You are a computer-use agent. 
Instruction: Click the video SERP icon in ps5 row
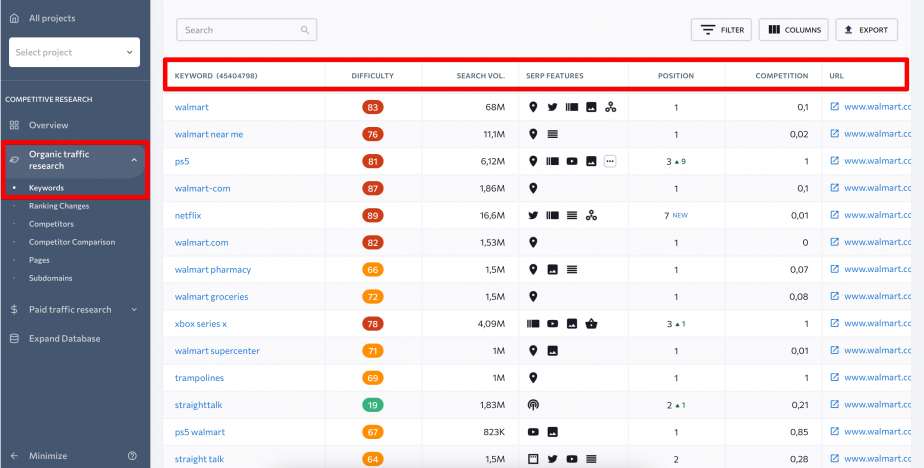(572, 162)
